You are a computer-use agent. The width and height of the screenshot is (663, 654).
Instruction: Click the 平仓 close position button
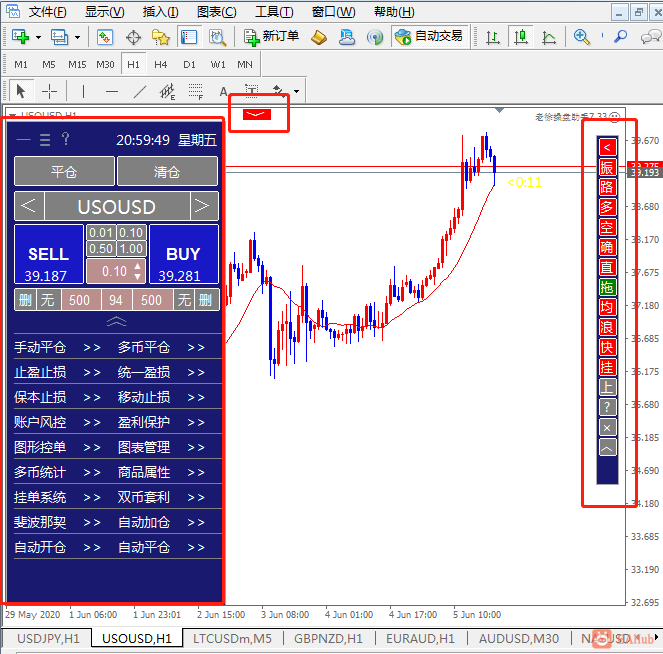click(64, 171)
